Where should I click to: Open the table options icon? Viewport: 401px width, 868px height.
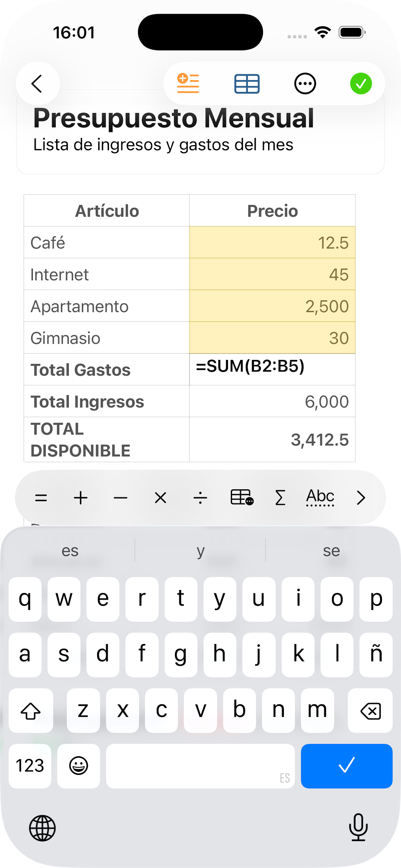coord(247,83)
